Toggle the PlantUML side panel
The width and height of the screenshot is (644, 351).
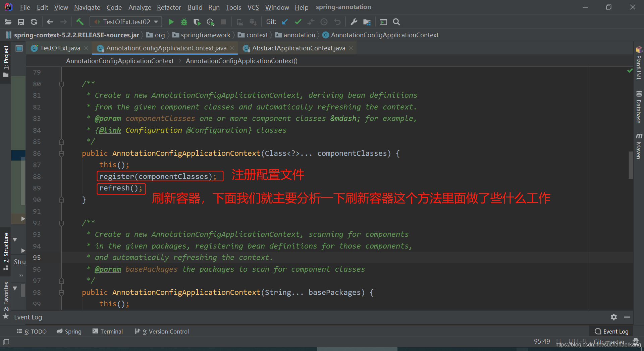pyautogui.click(x=639, y=64)
